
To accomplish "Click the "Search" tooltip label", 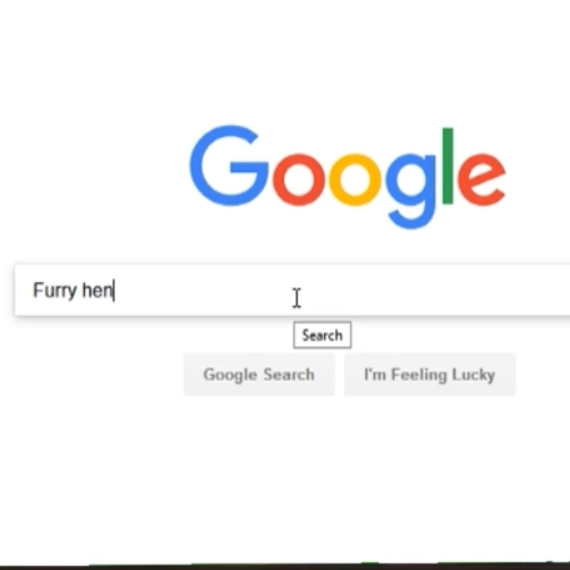I will tap(322, 335).
